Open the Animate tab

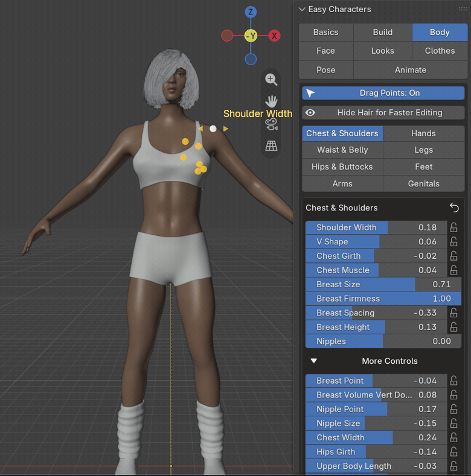(411, 70)
